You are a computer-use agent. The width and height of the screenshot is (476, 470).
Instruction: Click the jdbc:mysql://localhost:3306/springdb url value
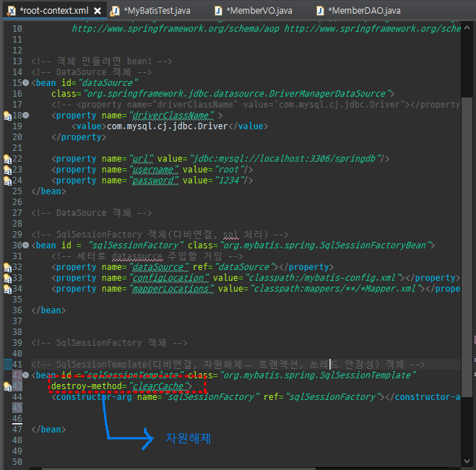(285, 159)
